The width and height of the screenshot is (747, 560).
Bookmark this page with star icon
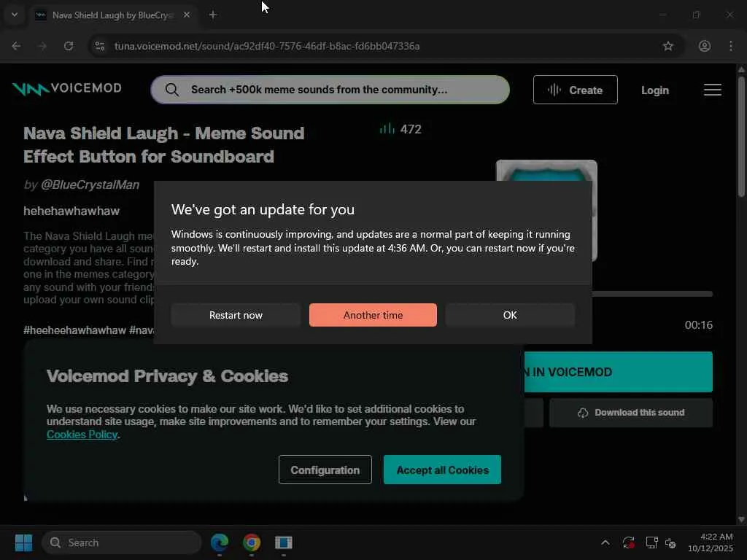click(668, 46)
